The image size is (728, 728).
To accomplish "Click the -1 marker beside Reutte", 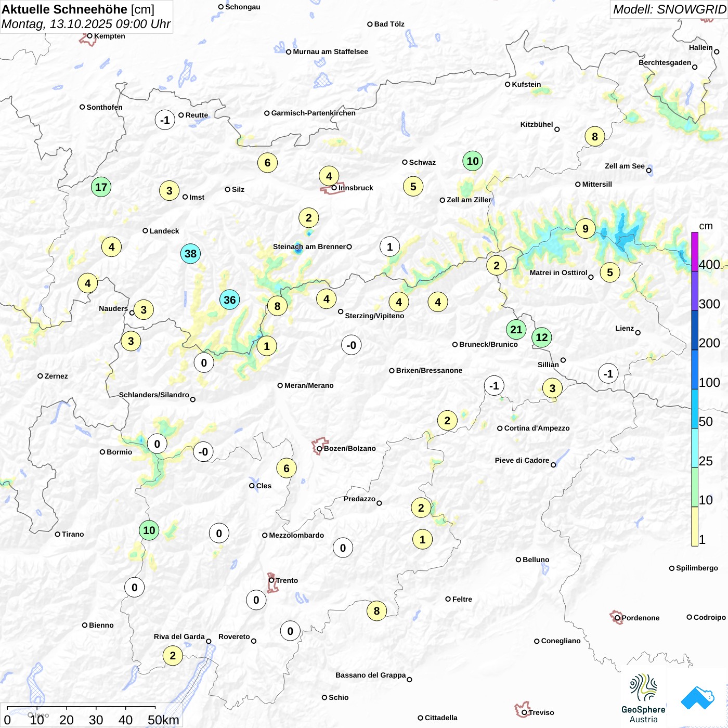I will 165,120.
